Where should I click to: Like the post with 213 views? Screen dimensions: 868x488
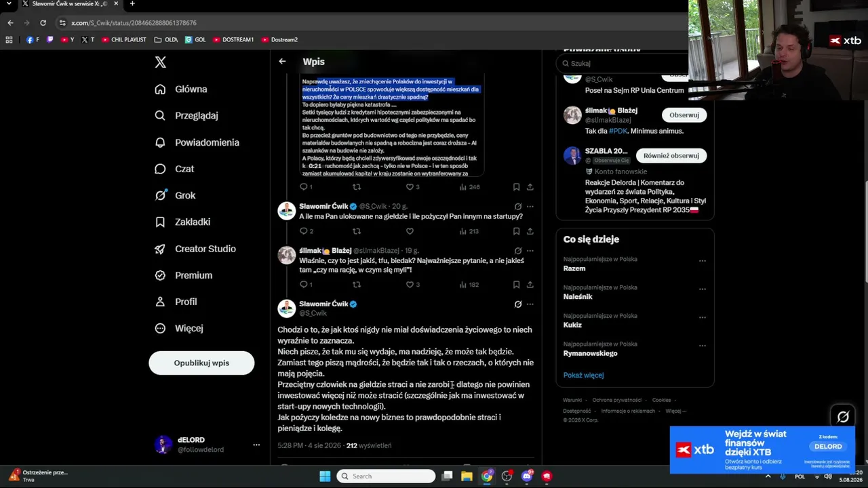(x=410, y=231)
